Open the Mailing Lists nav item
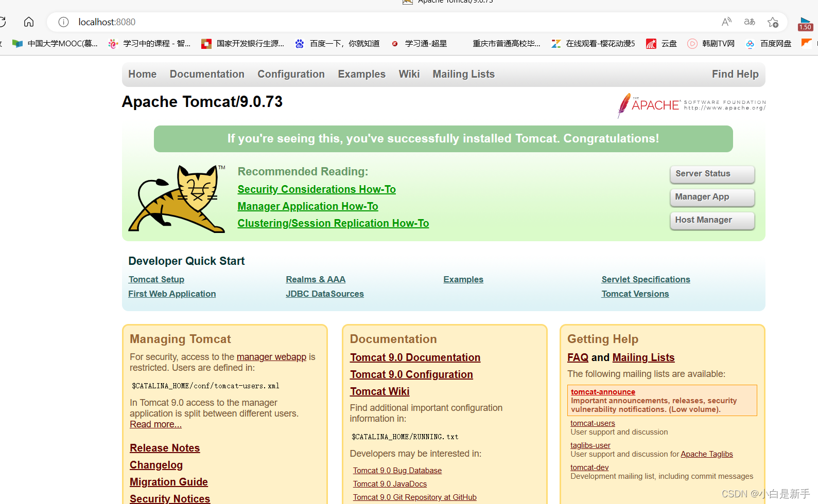Viewport: 818px width, 504px height. (463, 74)
